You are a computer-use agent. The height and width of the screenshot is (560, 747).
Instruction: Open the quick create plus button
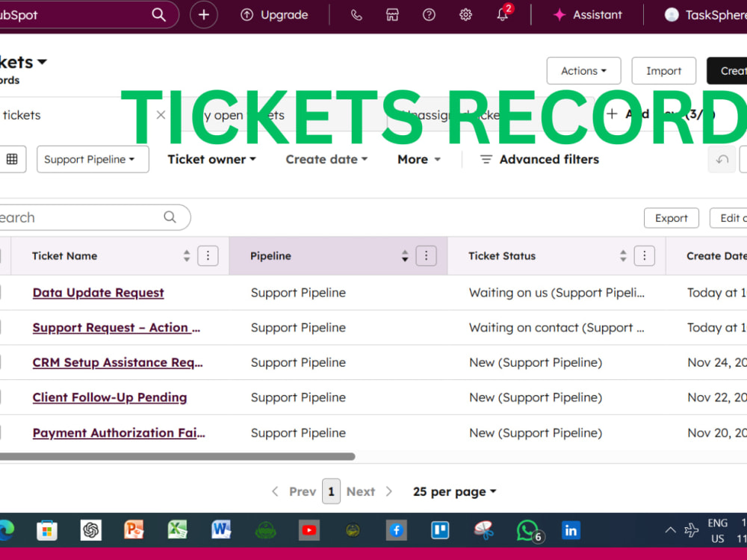coord(203,15)
